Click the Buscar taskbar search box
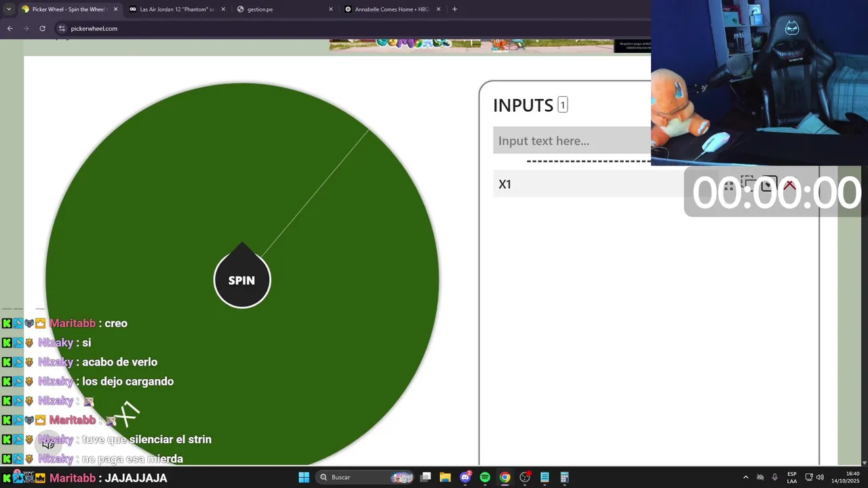This screenshot has width=868, height=488. point(365,477)
